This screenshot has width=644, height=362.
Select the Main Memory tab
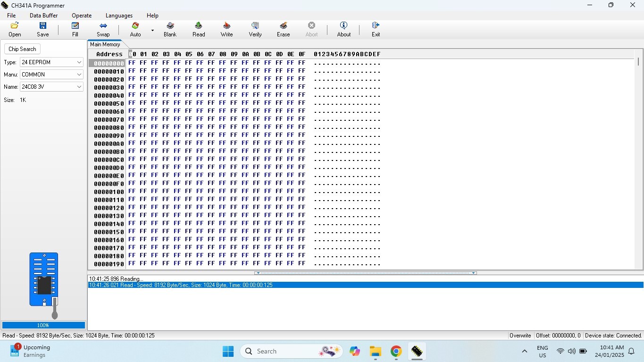pyautogui.click(x=105, y=44)
